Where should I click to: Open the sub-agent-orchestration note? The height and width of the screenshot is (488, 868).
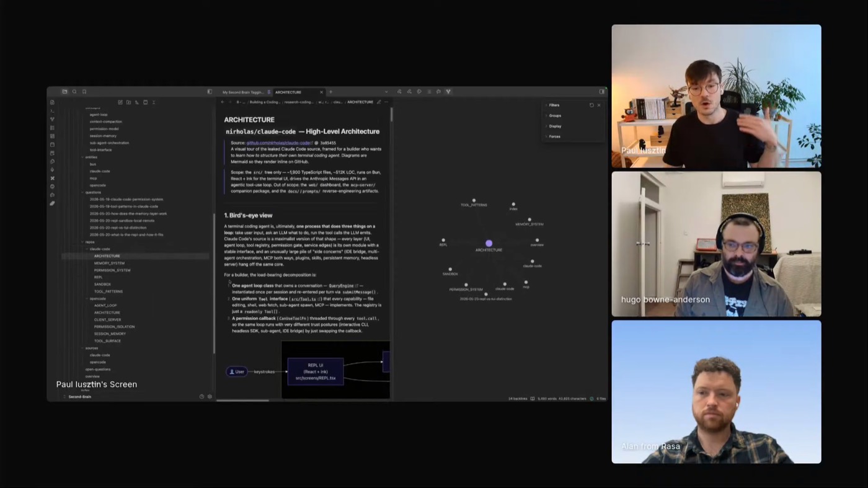tap(109, 143)
